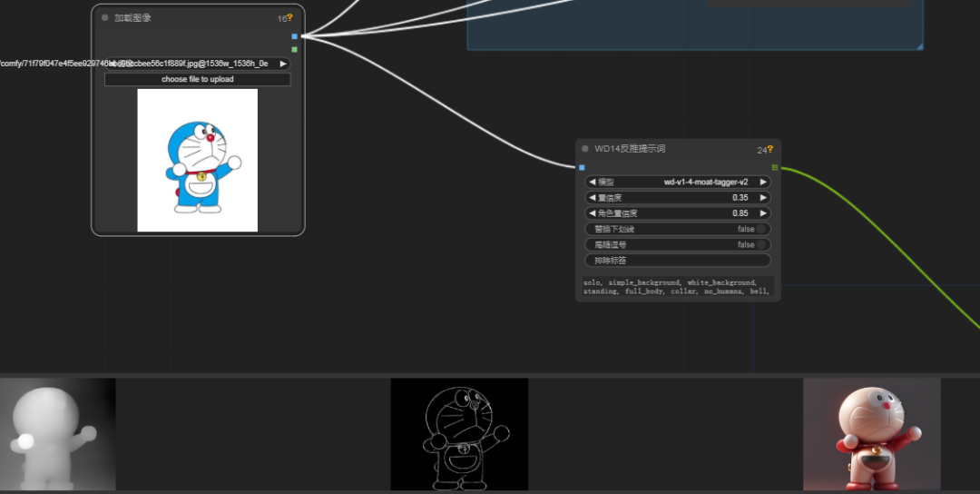Open the help question mark on node 16
The image size is (980, 494).
pos(290,17)
